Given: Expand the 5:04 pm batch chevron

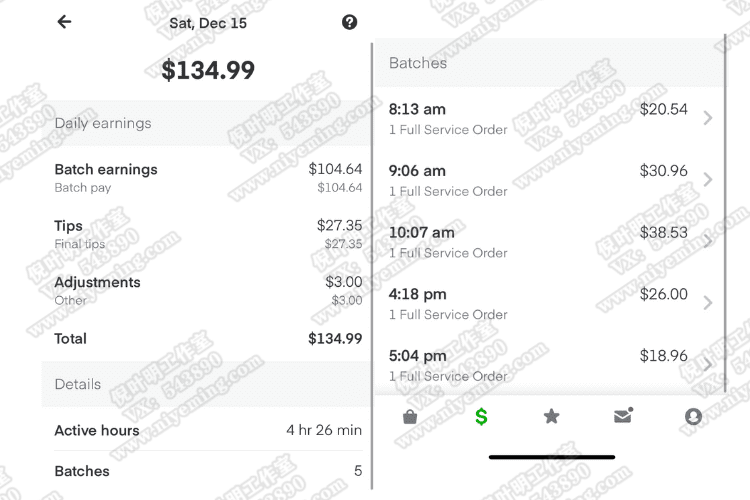Looking at the screenshot, I should click(x=707, y=364).
